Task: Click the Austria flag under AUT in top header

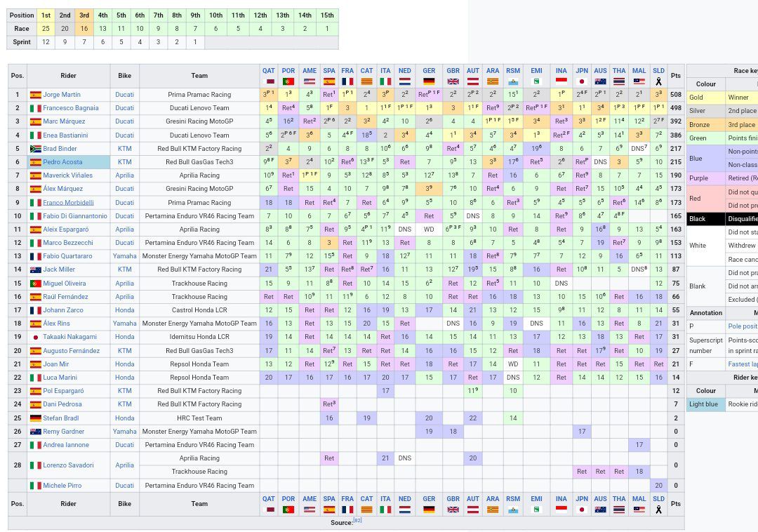Action: pos(473,81)
